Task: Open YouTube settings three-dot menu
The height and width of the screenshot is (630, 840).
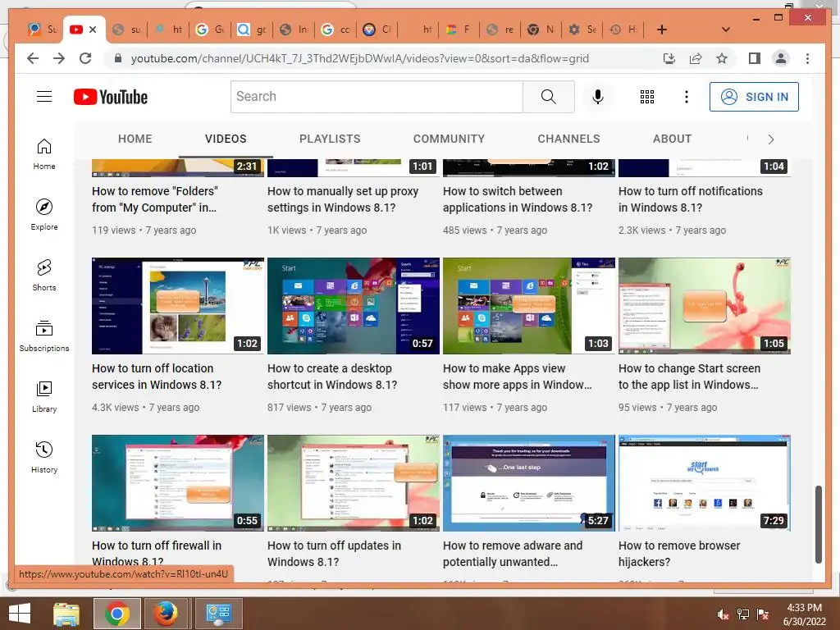Action: point(687,97)
